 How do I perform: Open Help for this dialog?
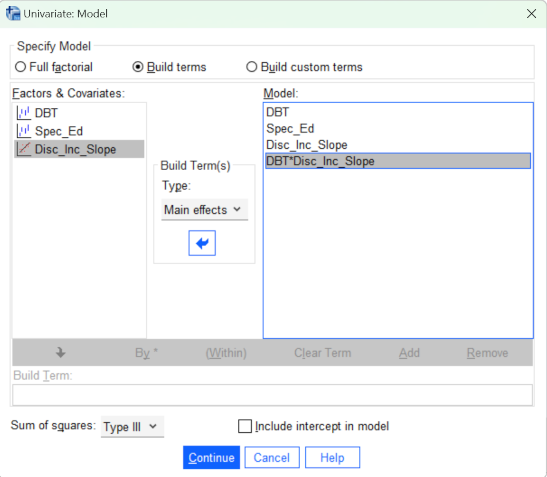[x=332, y=457]
